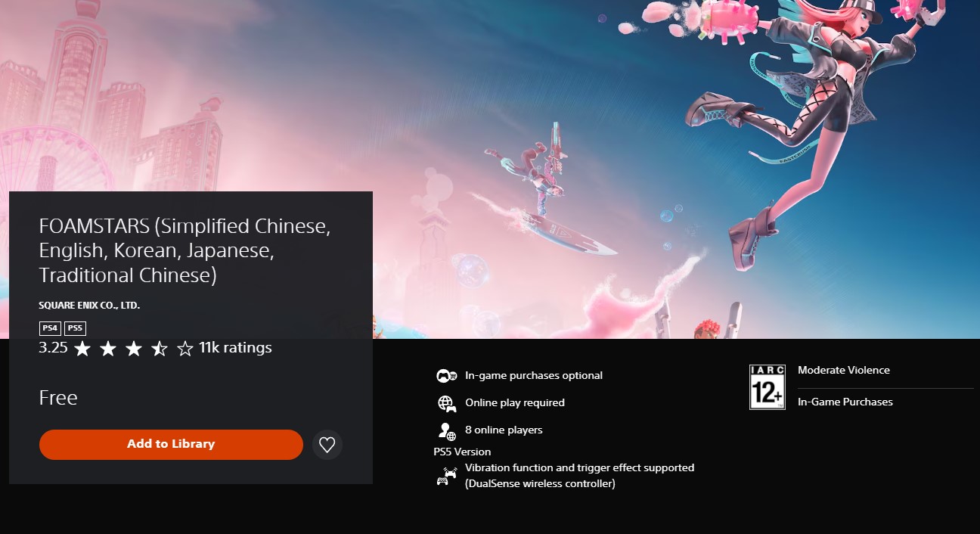Click the Free price label
This screenshot has width=980, height=534.
(58, 398)
